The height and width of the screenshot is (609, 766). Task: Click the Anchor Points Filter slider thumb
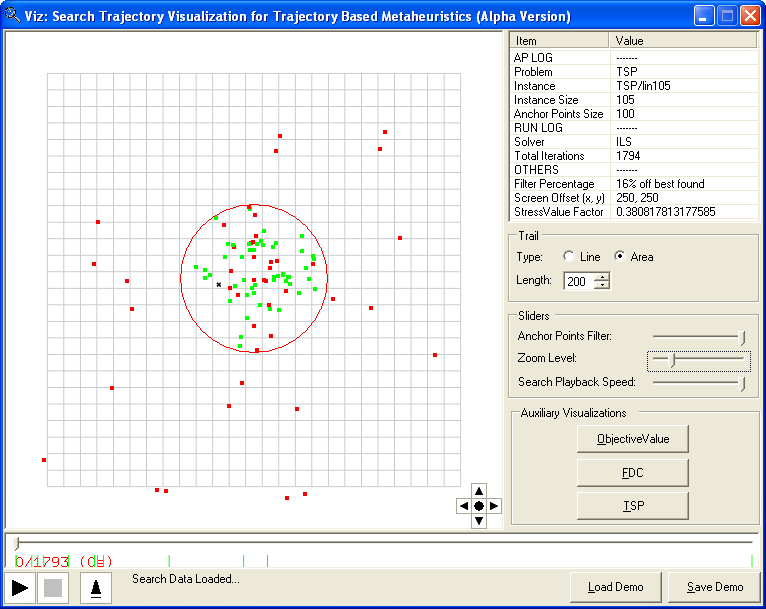coord(742,337)
